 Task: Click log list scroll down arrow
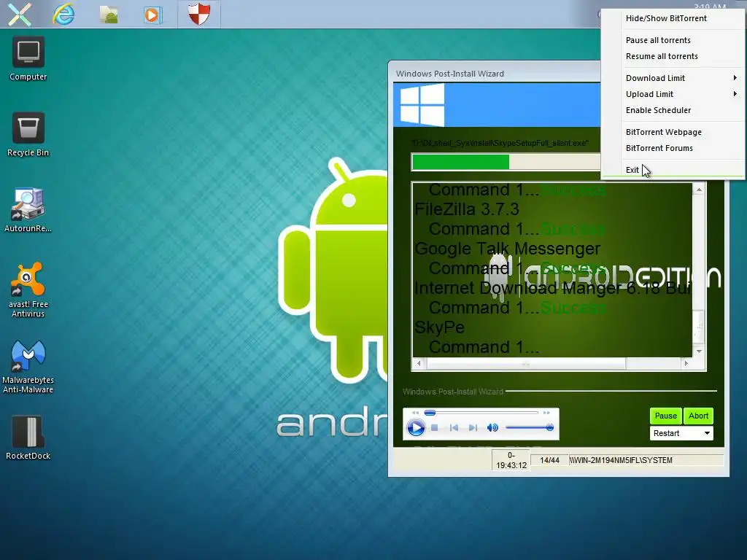point(699,351)
